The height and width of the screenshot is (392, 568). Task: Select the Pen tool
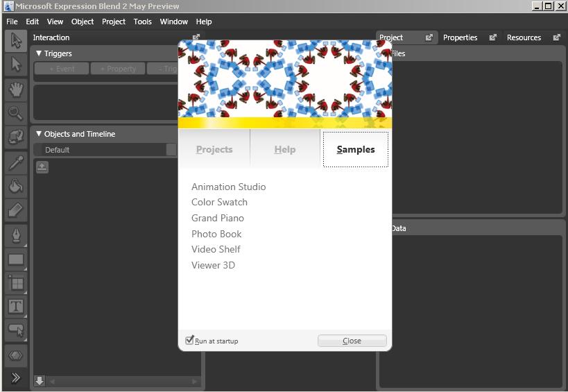tap(15, 235)
